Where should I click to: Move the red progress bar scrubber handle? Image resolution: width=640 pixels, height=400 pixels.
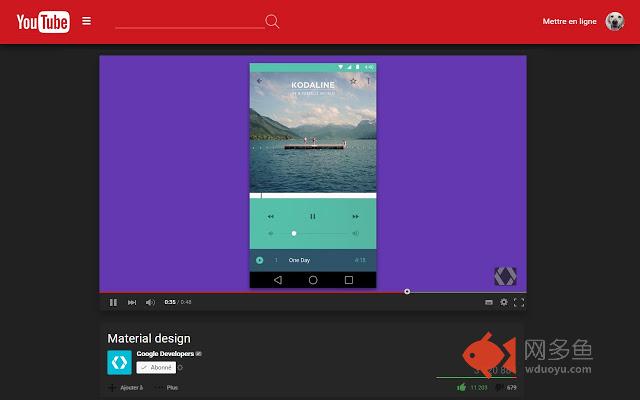coord(407,291)
